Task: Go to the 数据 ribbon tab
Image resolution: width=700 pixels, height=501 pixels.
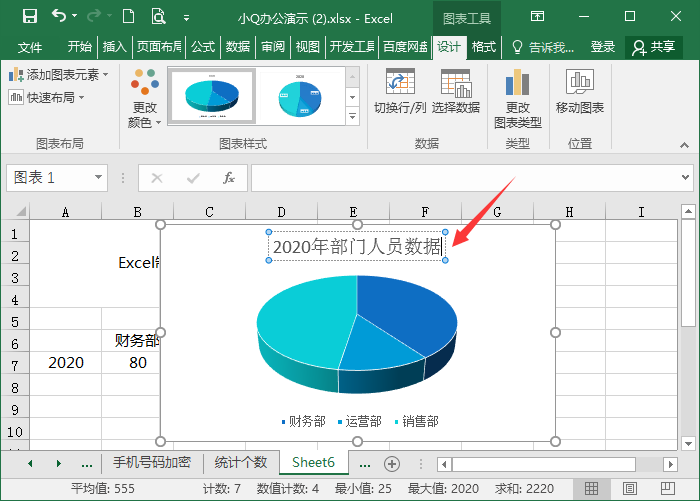Action: pyautogui.click(x=238, y=46)
